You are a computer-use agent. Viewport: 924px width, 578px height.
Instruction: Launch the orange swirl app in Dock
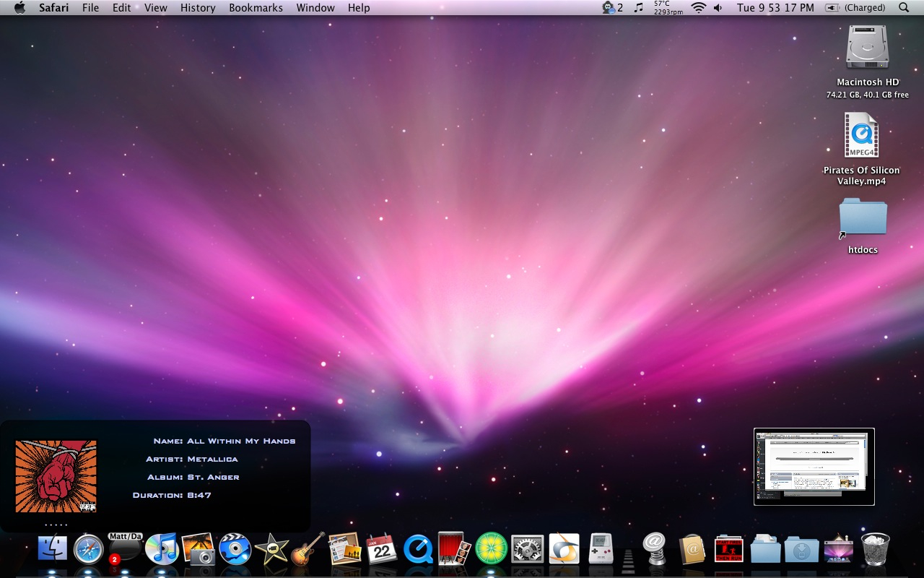pyautogui.click(x=564, y=549)
